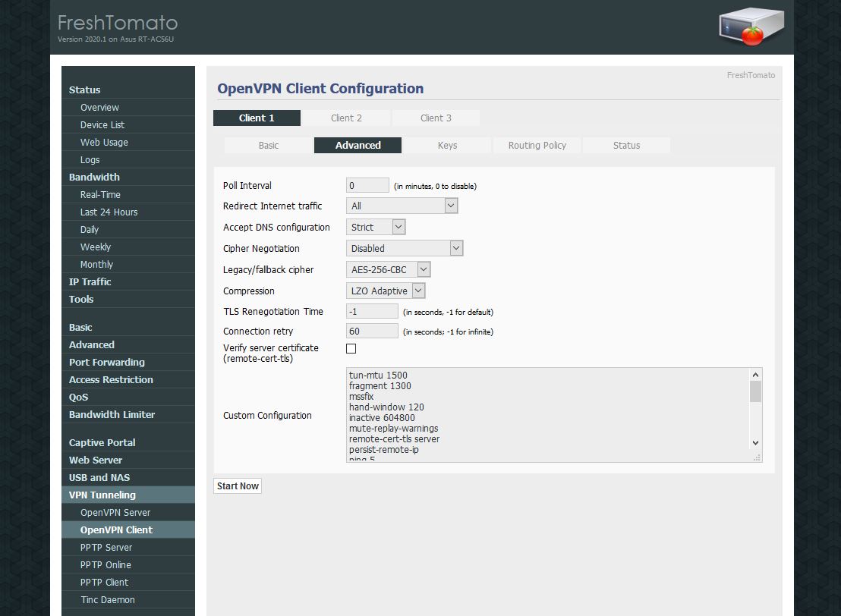
Task: Open the Bandwidth section
Action: pos(128,177)
